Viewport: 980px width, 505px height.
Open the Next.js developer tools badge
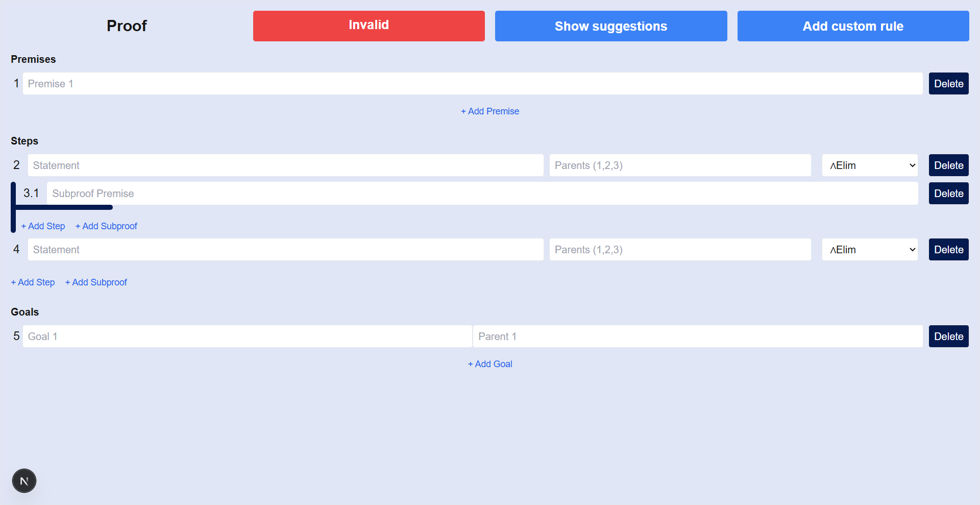click(x=23, y=480)
